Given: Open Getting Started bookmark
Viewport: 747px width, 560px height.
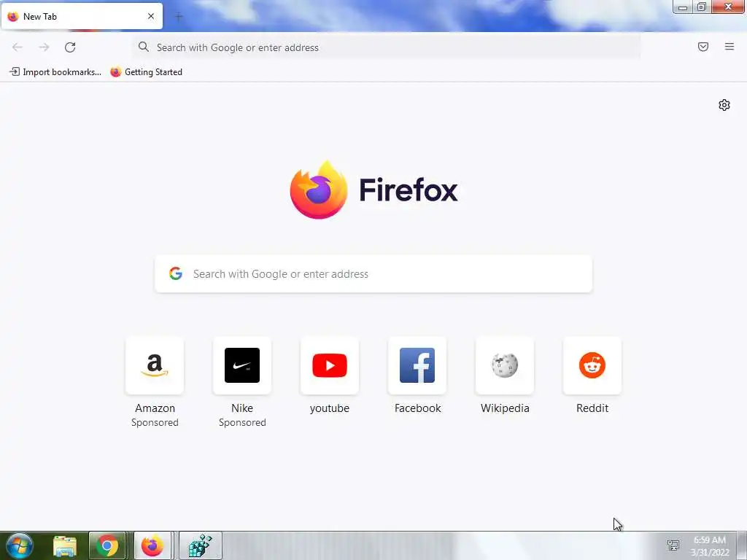Looking at the screenshot, I should (x=146, y=72).
